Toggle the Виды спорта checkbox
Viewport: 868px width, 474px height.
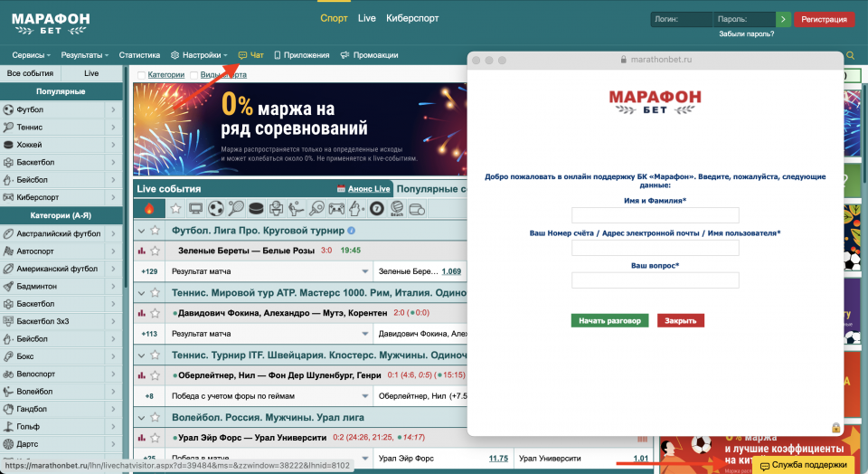[x=193, y=75]
